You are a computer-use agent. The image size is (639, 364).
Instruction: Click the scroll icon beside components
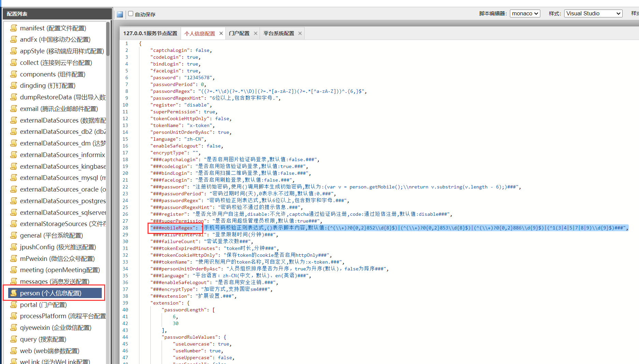coord(14,74)
